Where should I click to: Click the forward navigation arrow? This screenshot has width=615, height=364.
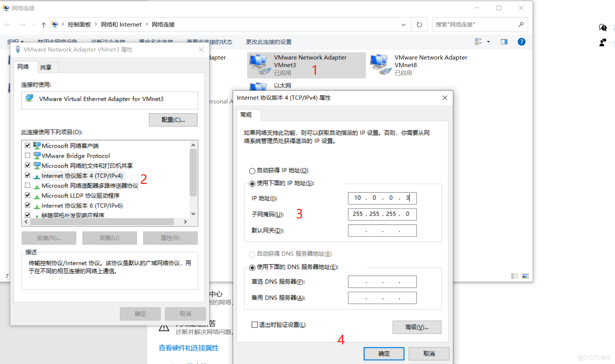click(22, 25)
